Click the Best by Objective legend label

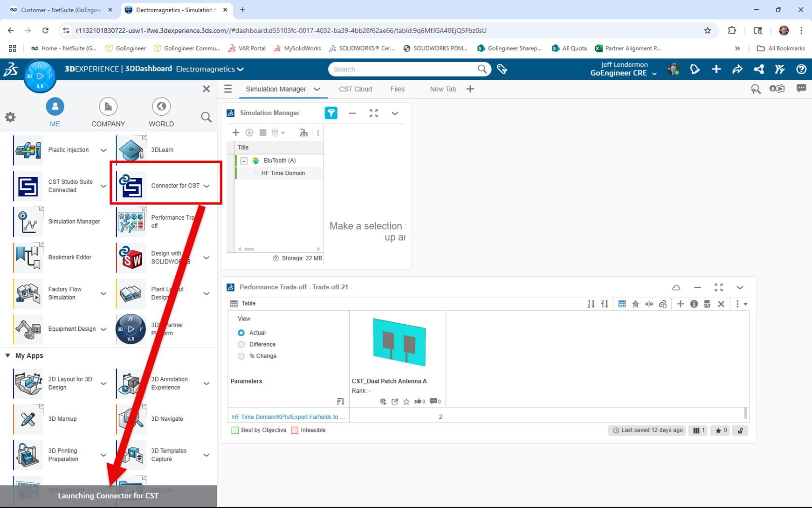(x=263, y=430)
